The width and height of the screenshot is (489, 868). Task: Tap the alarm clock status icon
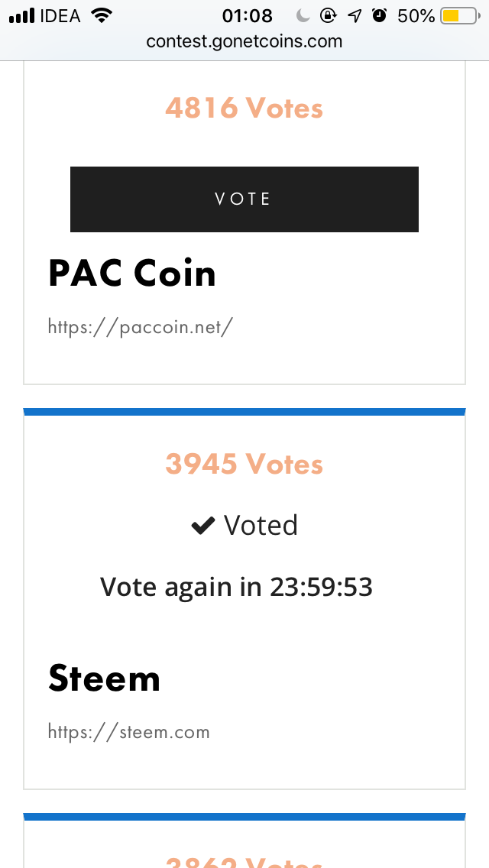[x=379, y=15]
